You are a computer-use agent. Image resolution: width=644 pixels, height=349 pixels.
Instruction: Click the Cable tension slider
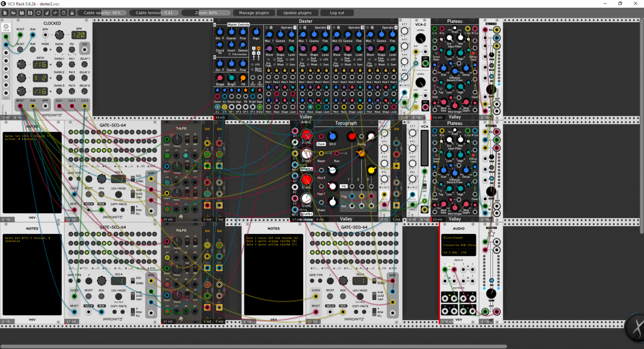click(154, 13)
